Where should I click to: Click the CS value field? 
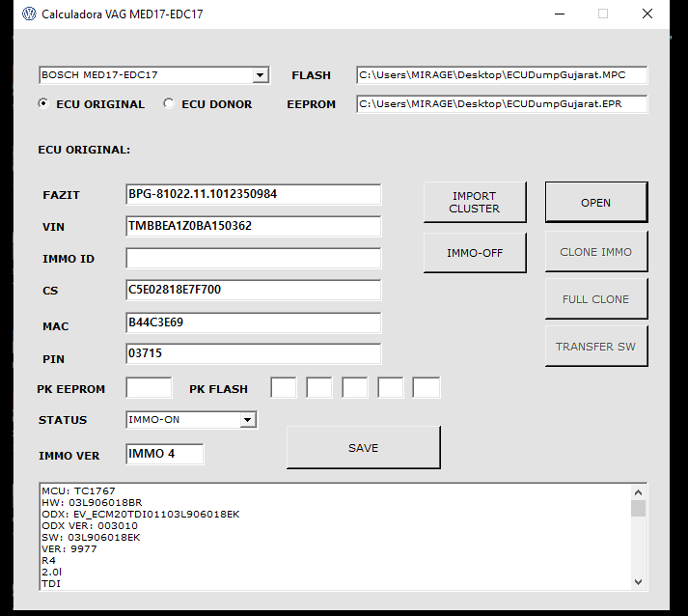click(253, 290)
